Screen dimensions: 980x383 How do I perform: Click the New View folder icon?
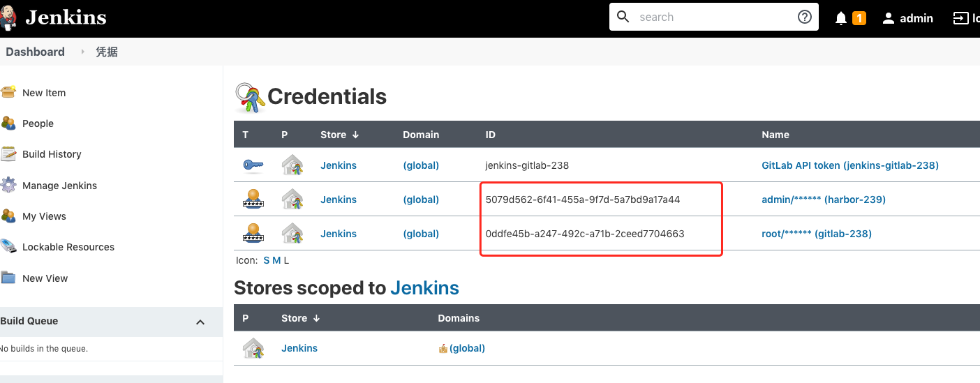[x=8, y=278]
